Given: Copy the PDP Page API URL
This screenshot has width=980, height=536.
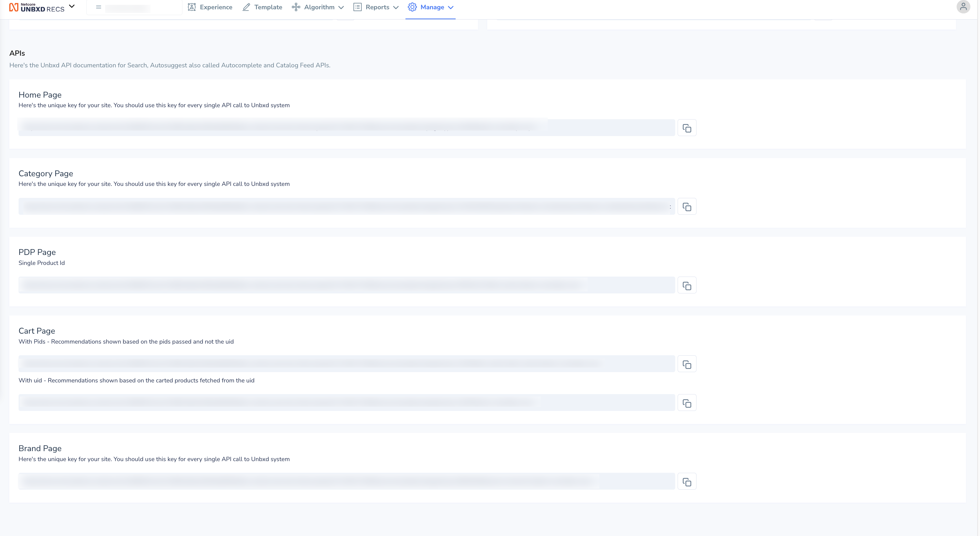Looking at the screenshot, I should tap(687, 285).
